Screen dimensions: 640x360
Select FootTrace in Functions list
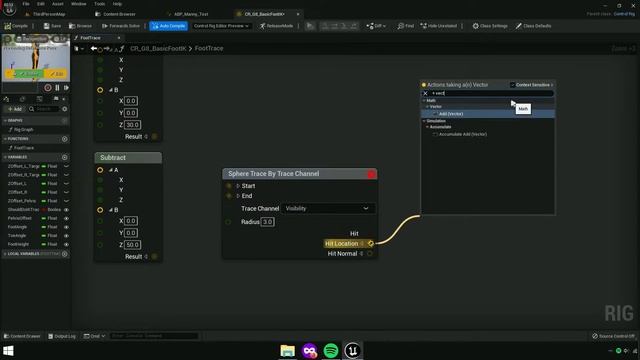pos(23,148)
